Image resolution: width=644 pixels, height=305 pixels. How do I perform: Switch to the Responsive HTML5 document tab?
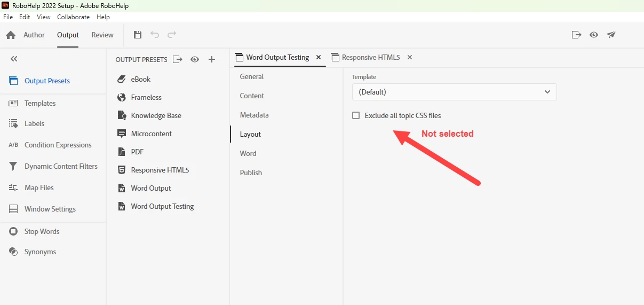click(x=371, y=57)
